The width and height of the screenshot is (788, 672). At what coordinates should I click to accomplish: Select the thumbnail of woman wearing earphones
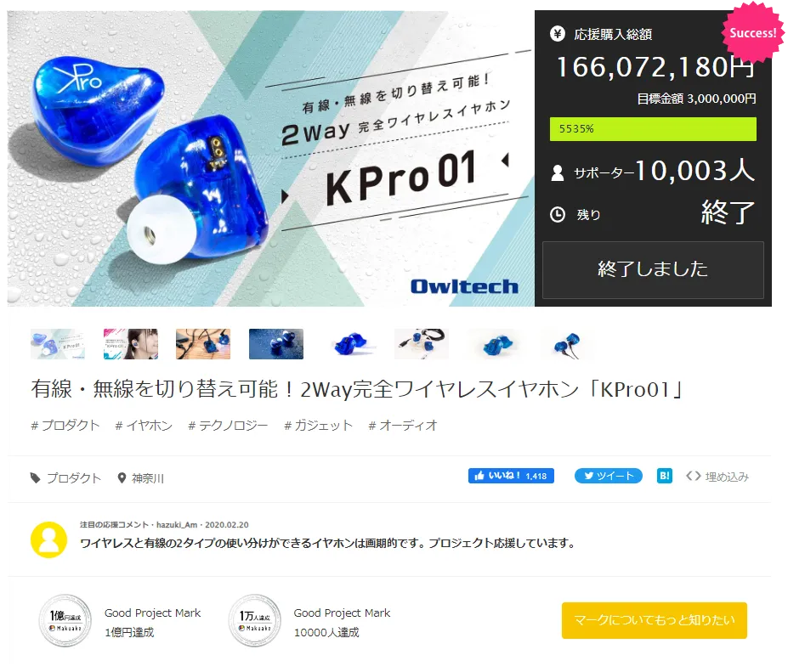131,344
